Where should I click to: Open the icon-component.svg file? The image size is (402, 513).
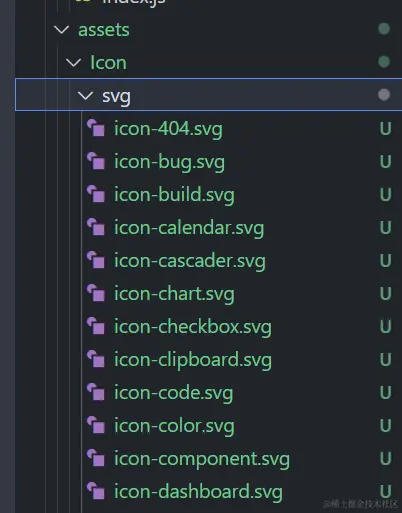click(202, 459)
